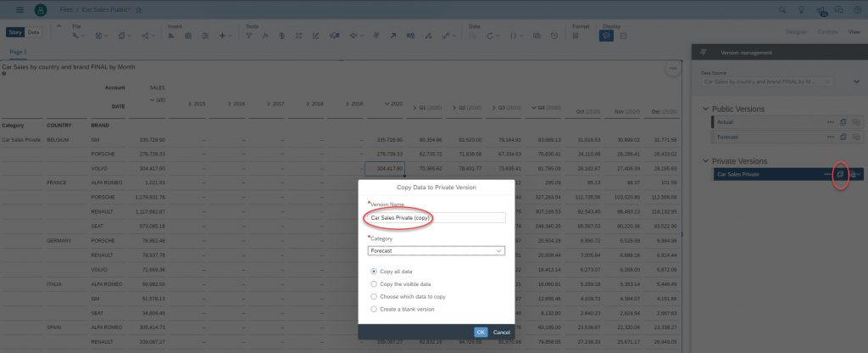Copy the Forecast version icon
868x353 pixels.
[843, 137]
